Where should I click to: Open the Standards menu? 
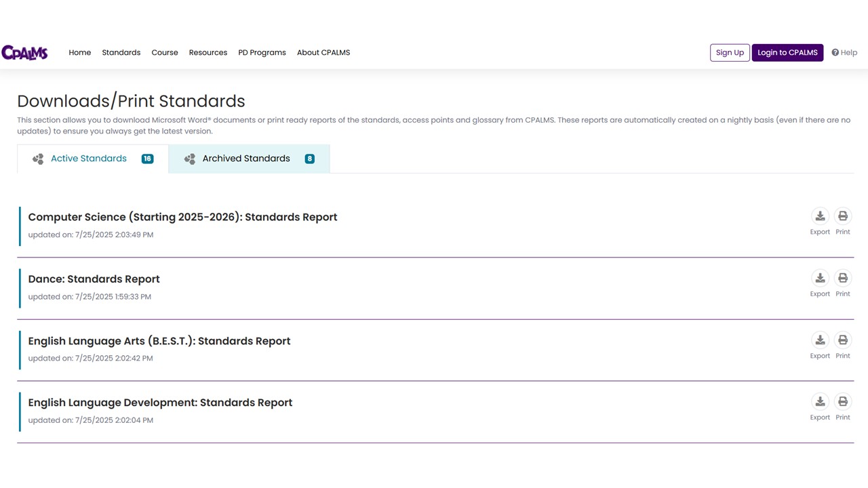click(121, 52)
